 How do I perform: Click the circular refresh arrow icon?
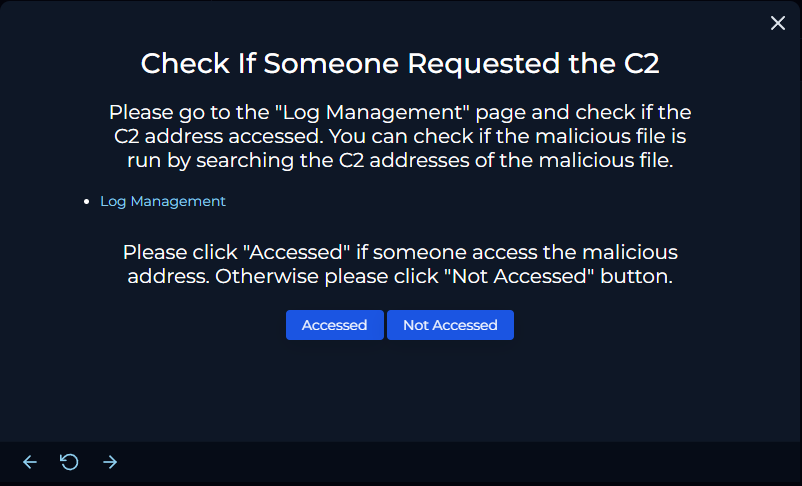point(69,462)
